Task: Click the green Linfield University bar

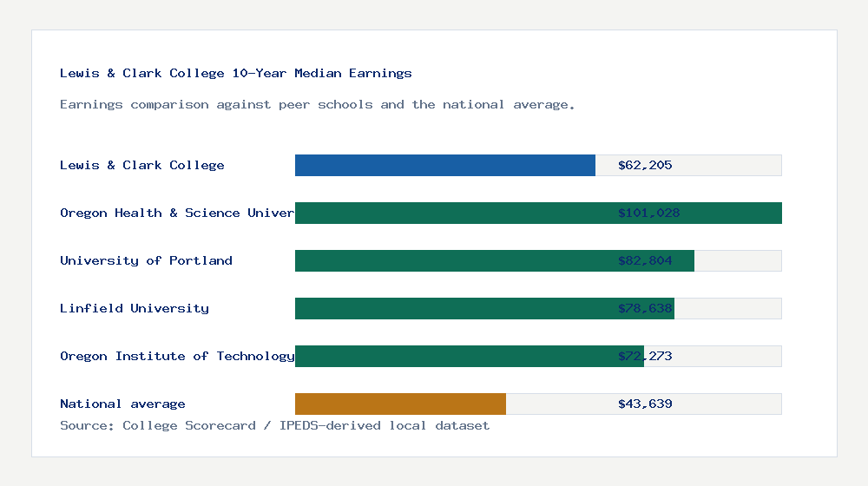Action: [485, 308]
